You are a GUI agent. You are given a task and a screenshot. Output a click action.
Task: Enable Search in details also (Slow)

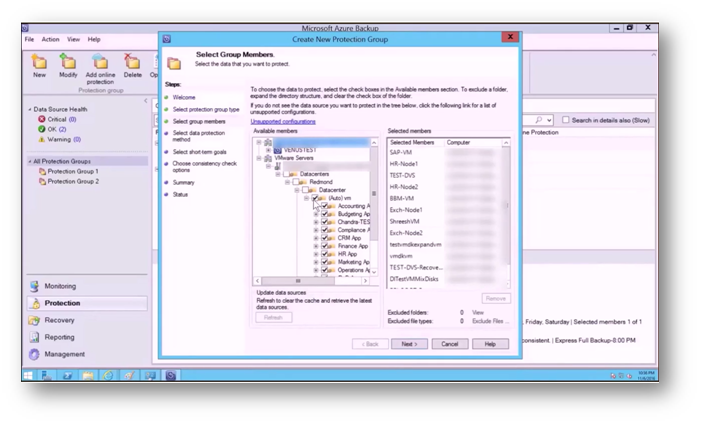(x=566, y=120)
